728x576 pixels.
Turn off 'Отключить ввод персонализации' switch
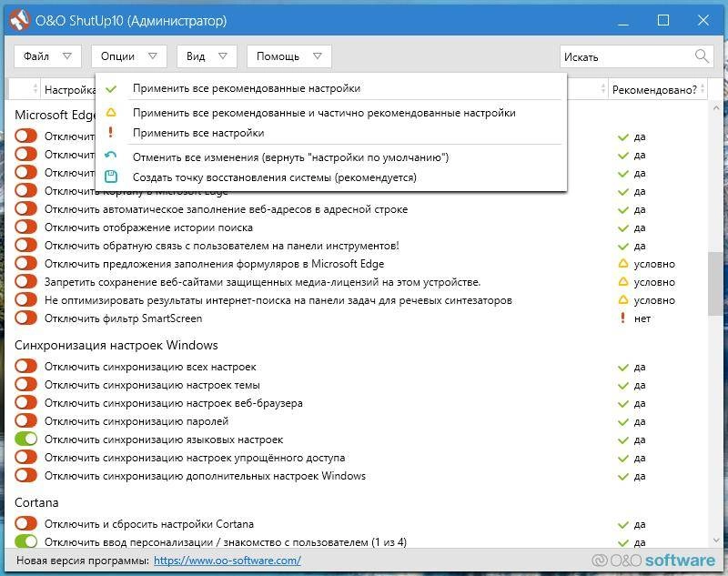pos(25,541)
